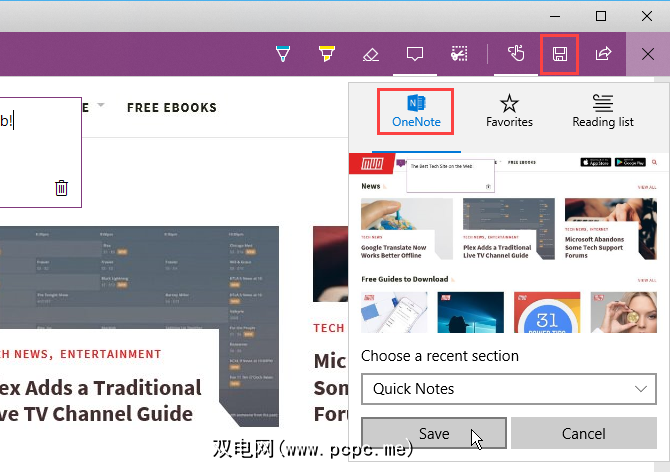Activate the Clip tool
670x472 pixels.
coord(459,54)
